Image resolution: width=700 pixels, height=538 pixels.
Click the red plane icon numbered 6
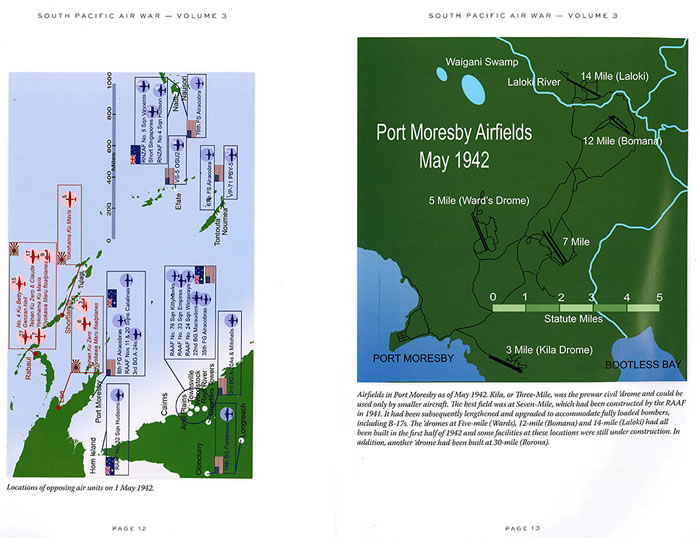coord(83,324)
